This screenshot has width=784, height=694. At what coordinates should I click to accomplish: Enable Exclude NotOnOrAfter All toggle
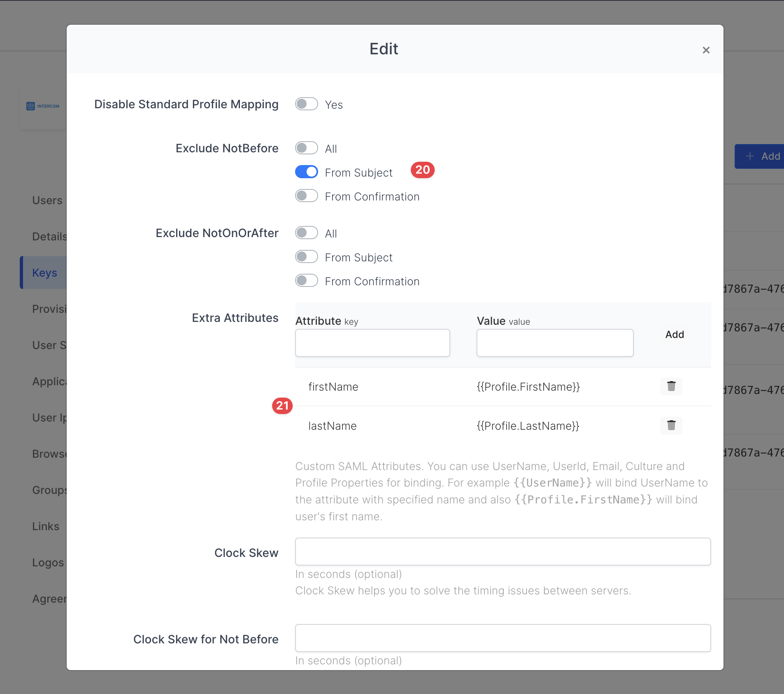coord(307,233)
